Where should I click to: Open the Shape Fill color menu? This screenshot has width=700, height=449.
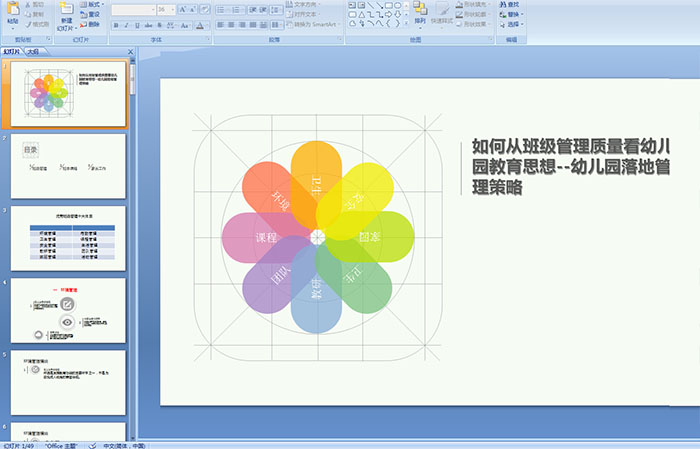[473, 4]
